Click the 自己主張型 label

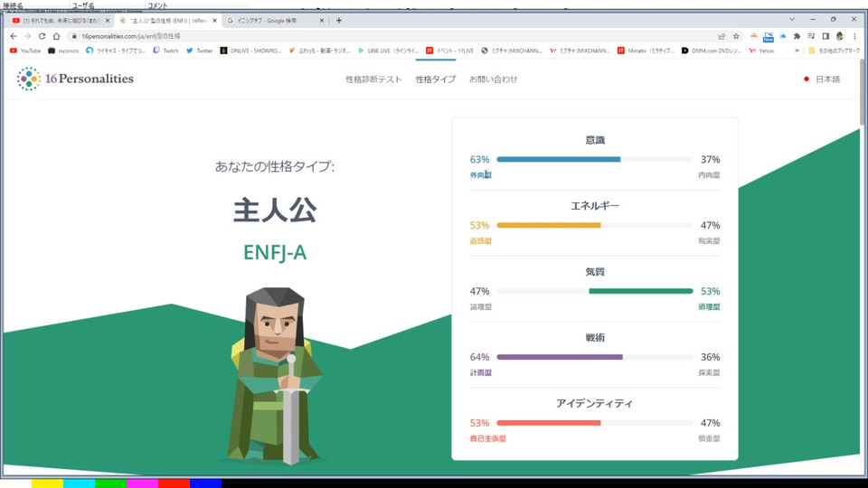click(487, 438)
